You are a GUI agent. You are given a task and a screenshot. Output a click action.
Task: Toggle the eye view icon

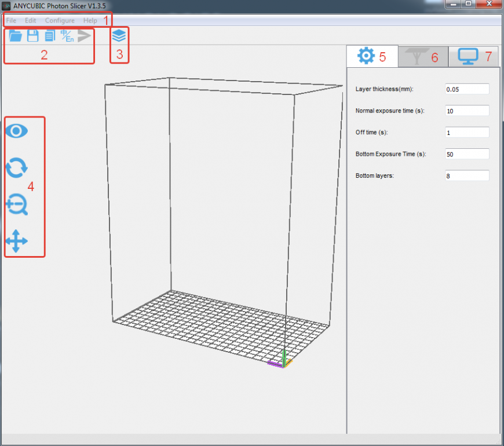tap(16, 131)
